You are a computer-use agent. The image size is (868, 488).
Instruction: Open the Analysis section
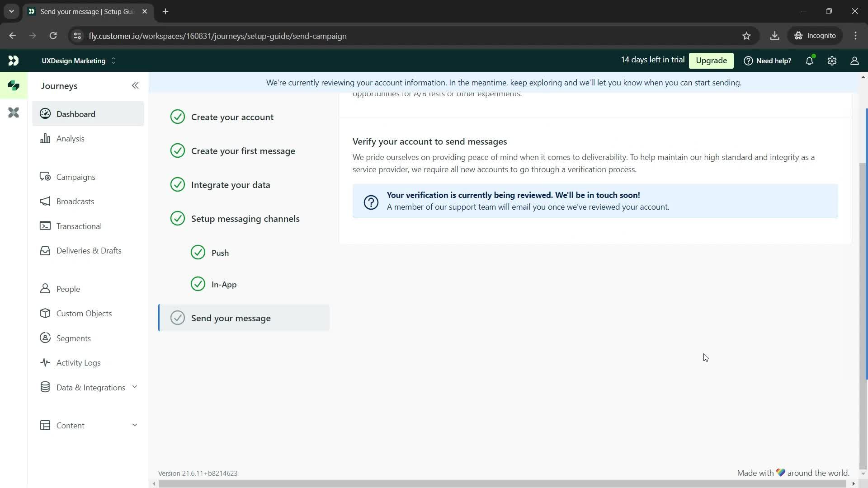(x=71, y=138)
